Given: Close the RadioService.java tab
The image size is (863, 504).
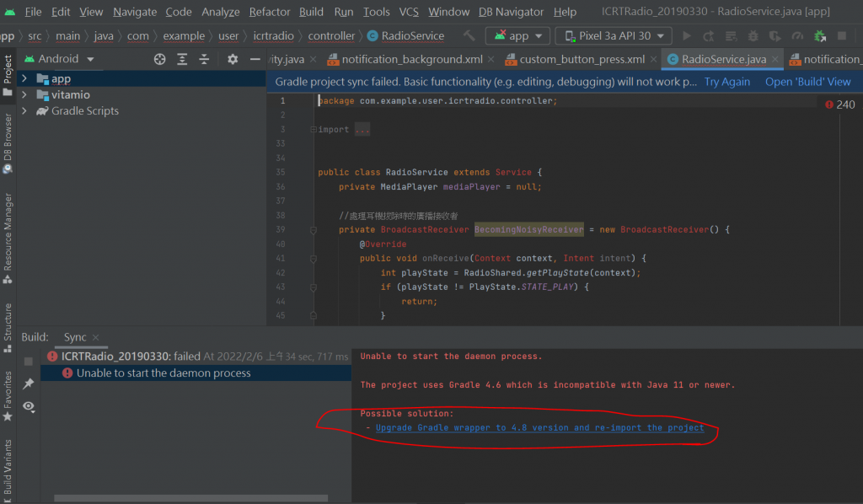Looking at the screenshot, I should [775, 60].
